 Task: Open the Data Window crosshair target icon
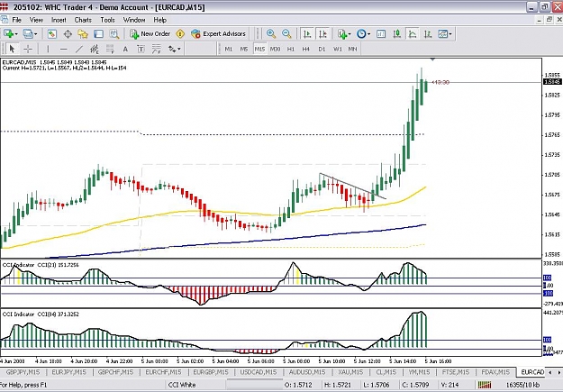(x=68, y=33)
